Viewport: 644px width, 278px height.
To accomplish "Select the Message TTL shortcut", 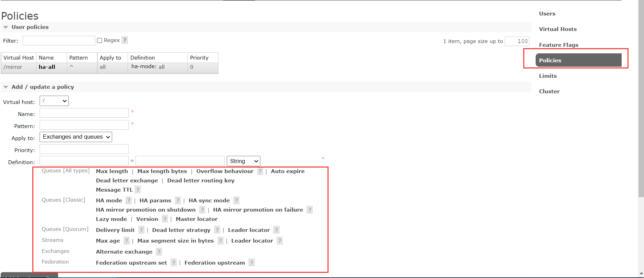I will point(114,190).
